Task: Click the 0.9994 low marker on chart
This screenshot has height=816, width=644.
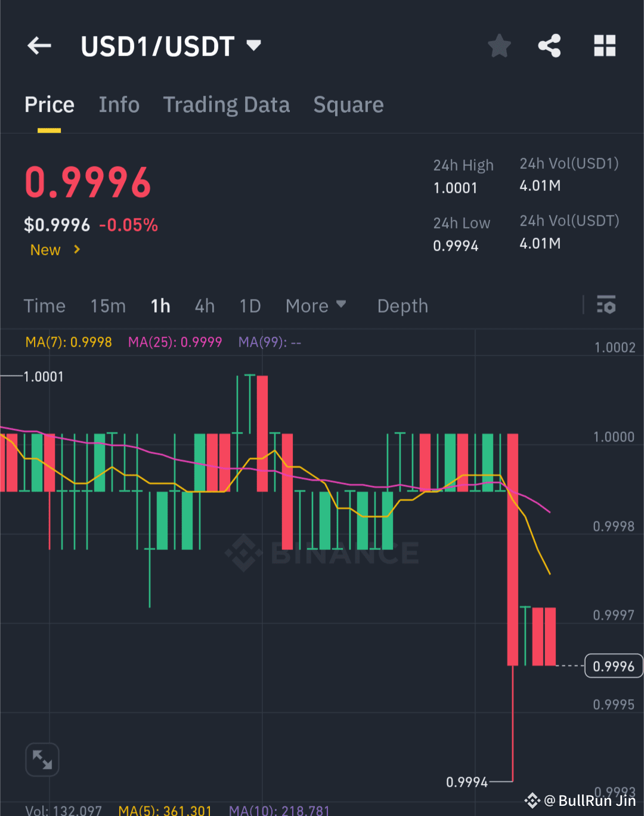Action: tap(467, 782)
